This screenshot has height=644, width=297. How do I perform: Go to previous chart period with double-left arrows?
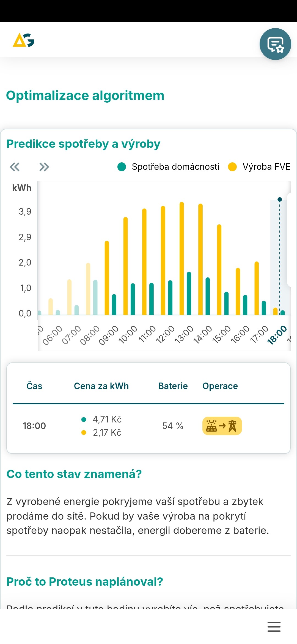tap(15, 167)
